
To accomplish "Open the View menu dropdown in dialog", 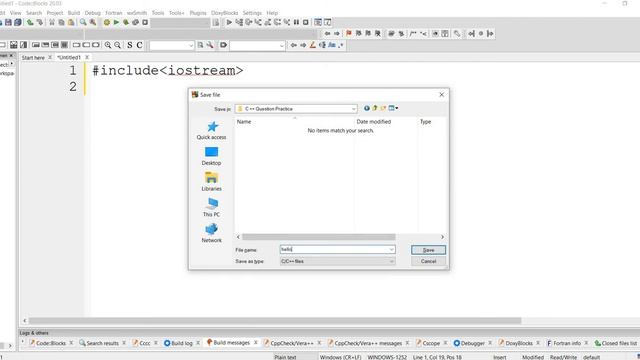I will 393,109.
